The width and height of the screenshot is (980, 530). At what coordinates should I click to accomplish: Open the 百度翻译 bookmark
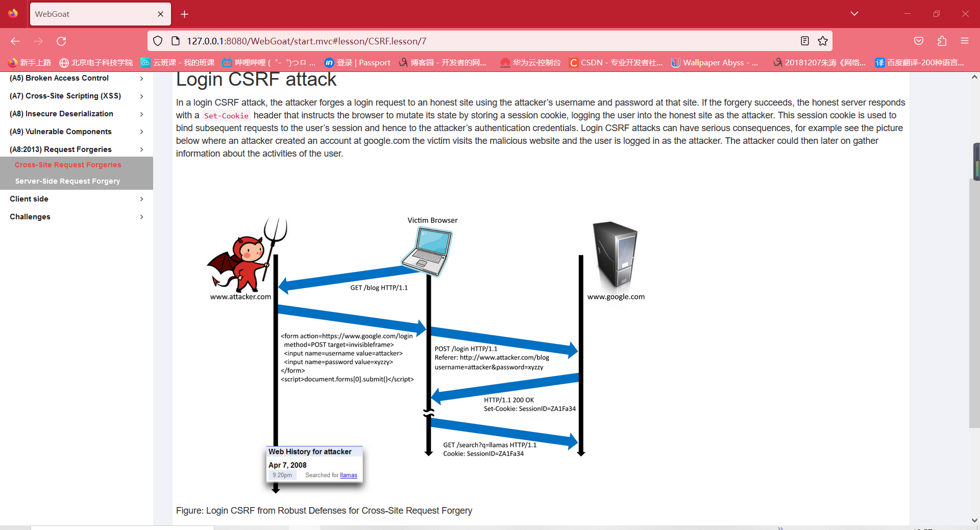pyautogui.click(x=920, y=63)
